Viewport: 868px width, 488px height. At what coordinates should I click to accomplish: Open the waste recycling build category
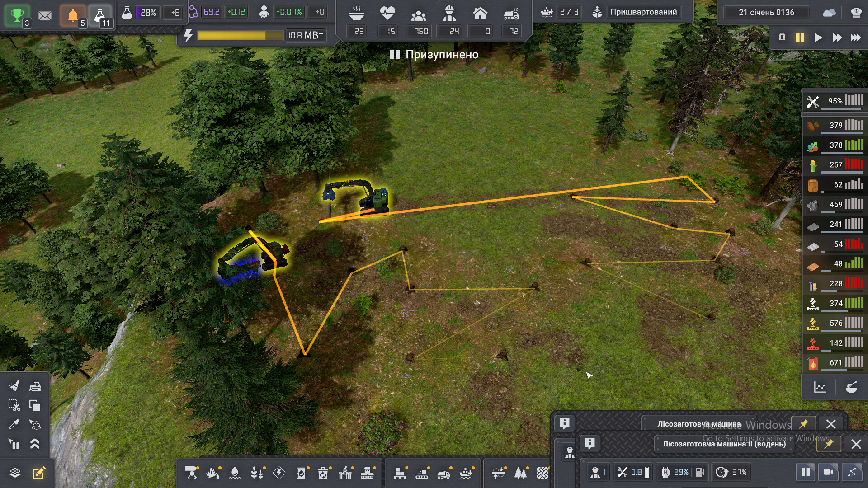(323, 473)
